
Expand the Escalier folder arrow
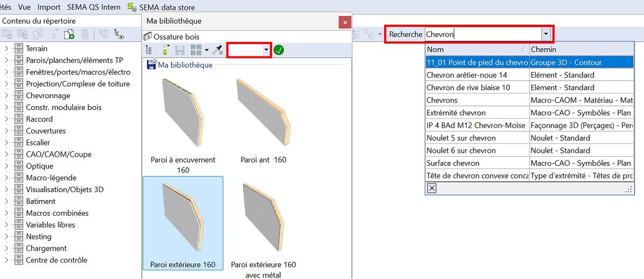click(x=7, y=143)
